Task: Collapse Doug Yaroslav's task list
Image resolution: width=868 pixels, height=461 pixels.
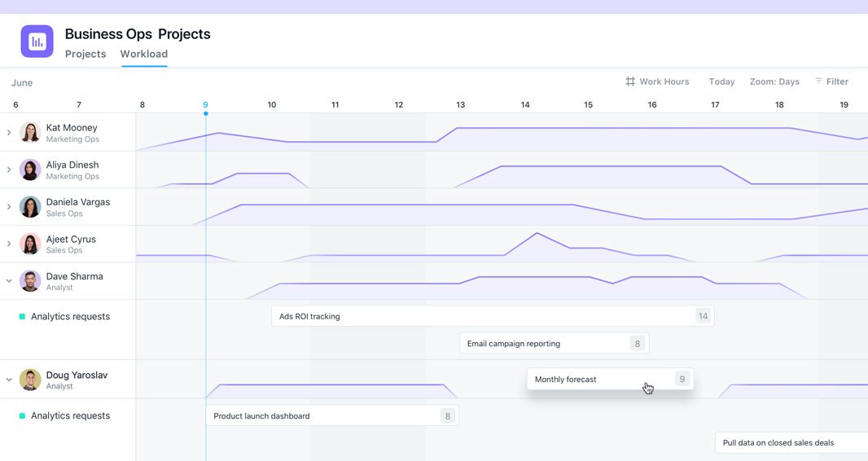Action: [x=9, y=380]
